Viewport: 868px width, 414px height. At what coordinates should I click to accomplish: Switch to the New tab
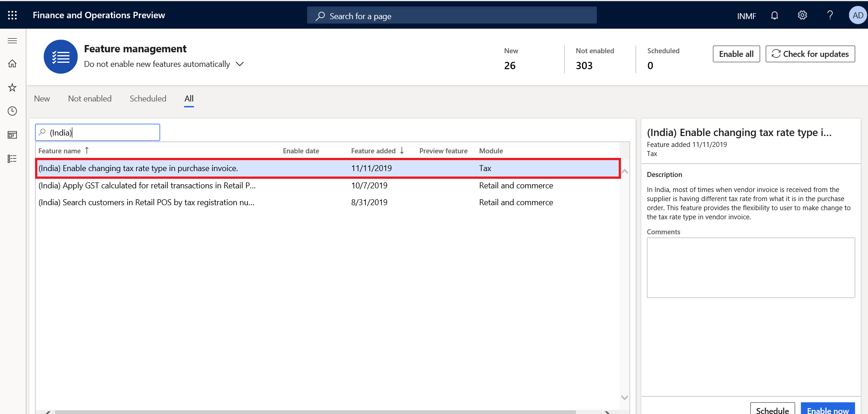coord(42,99)
